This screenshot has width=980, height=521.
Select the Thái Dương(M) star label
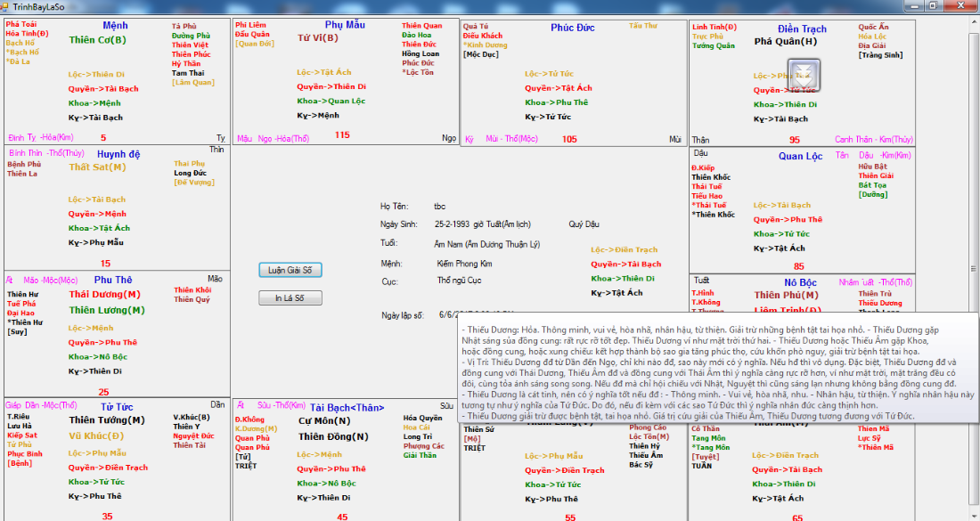(x=104, y=294)
